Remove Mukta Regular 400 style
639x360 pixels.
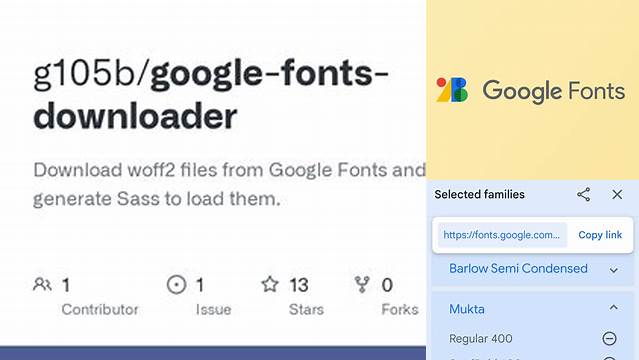click(x=609, y=338)
